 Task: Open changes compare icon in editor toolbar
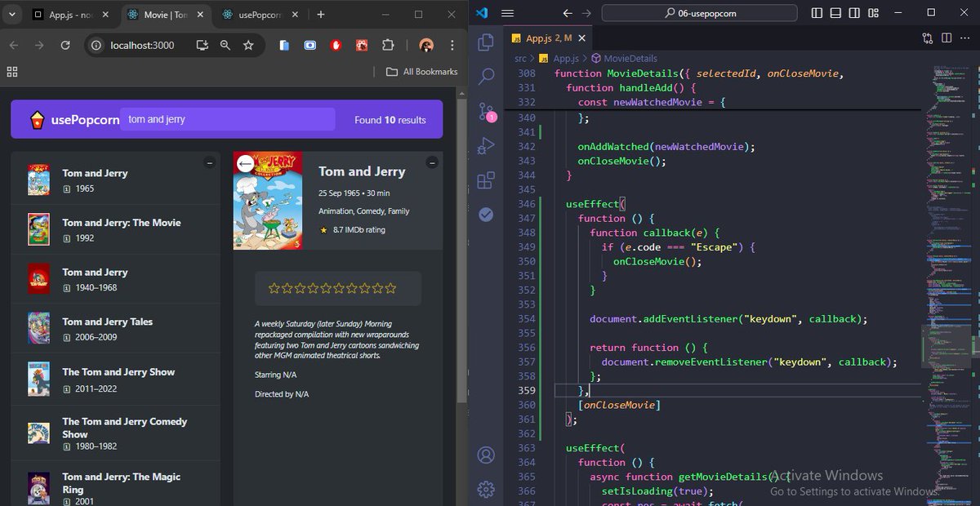coord(928,38)
